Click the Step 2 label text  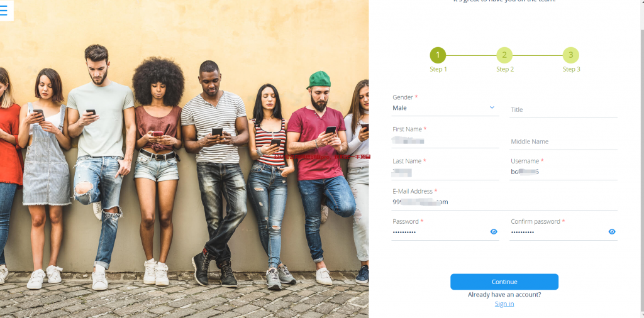click(x=505, y=69)
